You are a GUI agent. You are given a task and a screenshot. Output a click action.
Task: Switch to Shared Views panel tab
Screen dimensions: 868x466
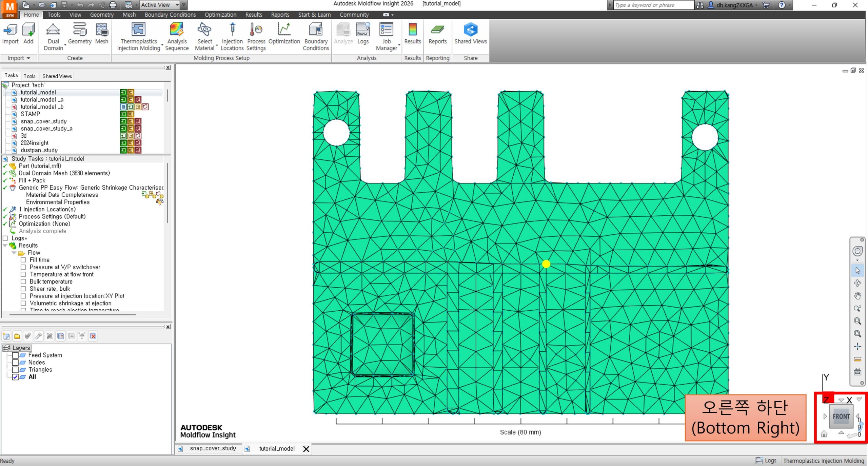click(57, 76)
